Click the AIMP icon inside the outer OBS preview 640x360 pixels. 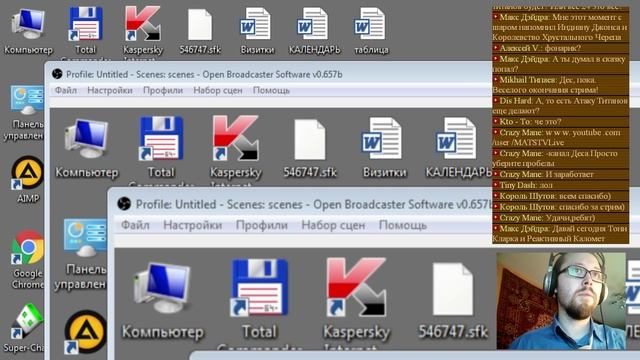(85, 332)
